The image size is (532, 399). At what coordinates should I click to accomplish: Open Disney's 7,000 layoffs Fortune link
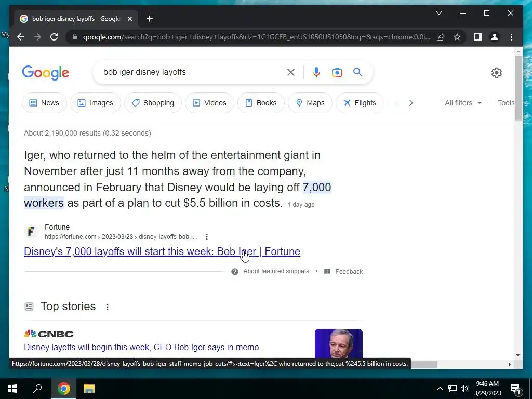(162, 251)
